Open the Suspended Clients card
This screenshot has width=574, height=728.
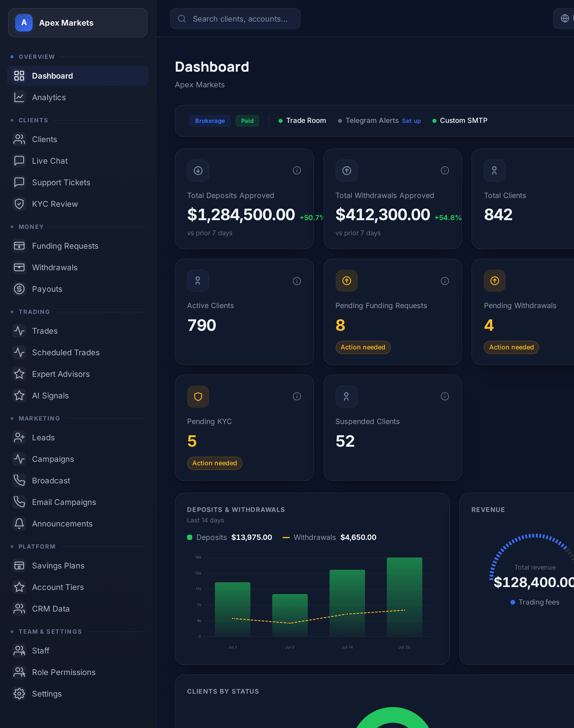(392, 427)
